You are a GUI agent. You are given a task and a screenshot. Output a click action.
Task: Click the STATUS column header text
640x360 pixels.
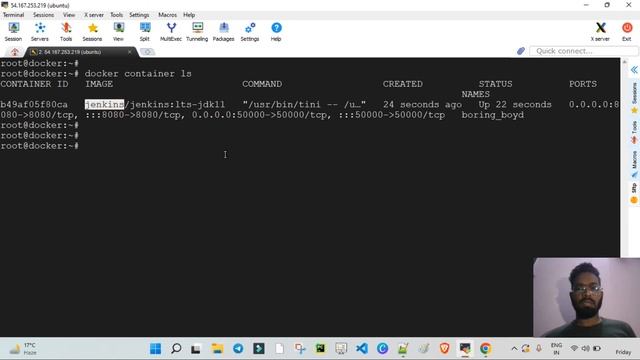[x=496, y=84]
